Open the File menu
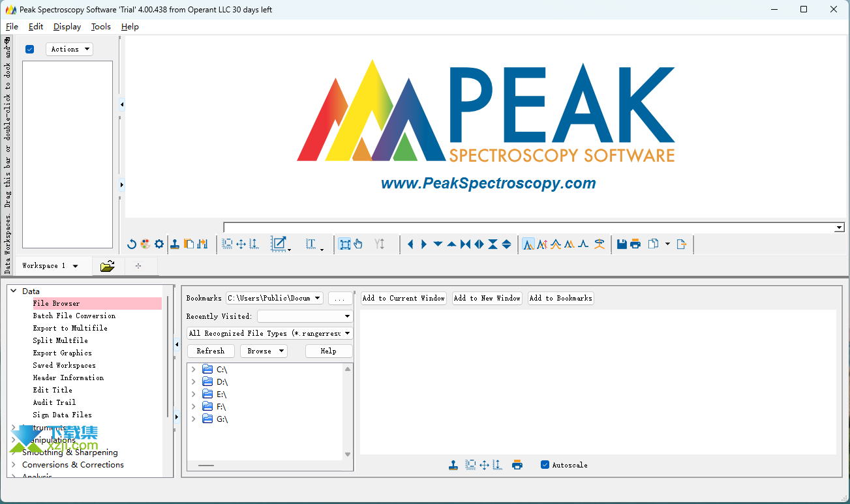This screenshot has height=504, width=850. 12,27
